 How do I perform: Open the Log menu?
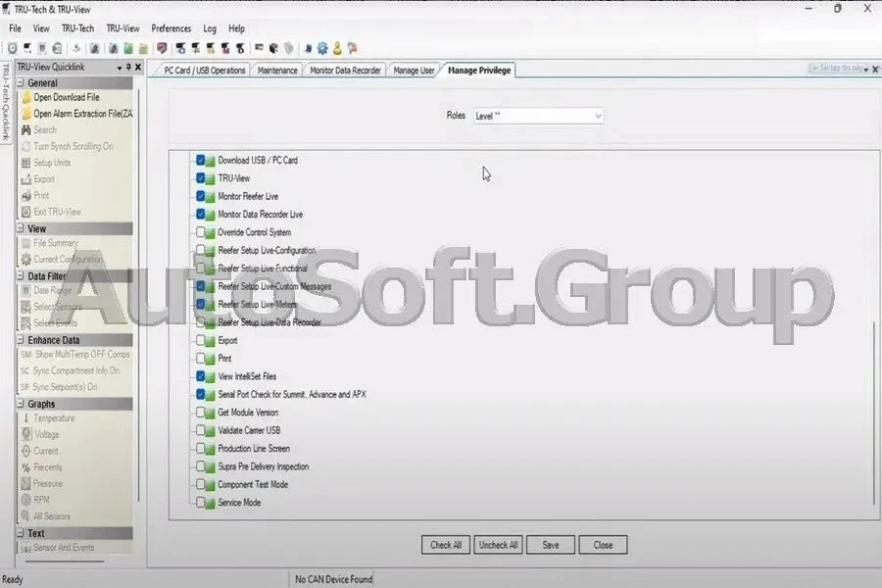(x=210, y=28)
